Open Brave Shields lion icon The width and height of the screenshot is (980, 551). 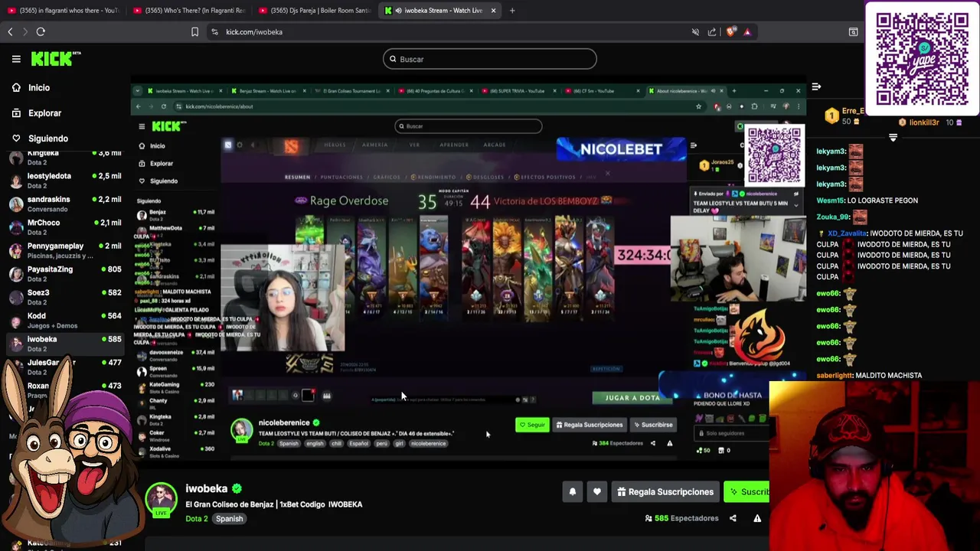point(730,32)
